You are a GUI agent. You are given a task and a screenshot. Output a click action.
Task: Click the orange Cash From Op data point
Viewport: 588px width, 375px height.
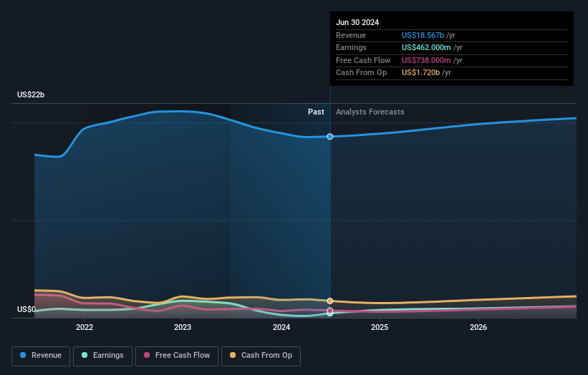click(x=330, y=301)
